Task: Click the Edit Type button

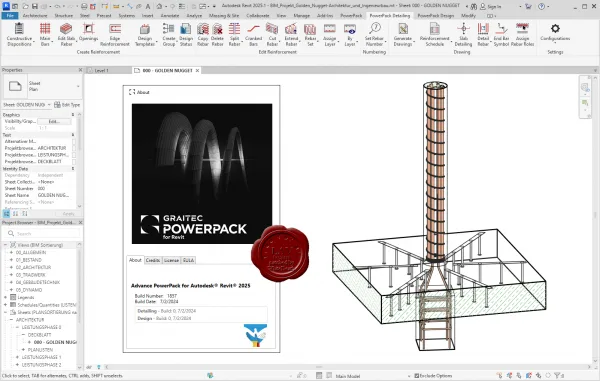Action: 67,105
